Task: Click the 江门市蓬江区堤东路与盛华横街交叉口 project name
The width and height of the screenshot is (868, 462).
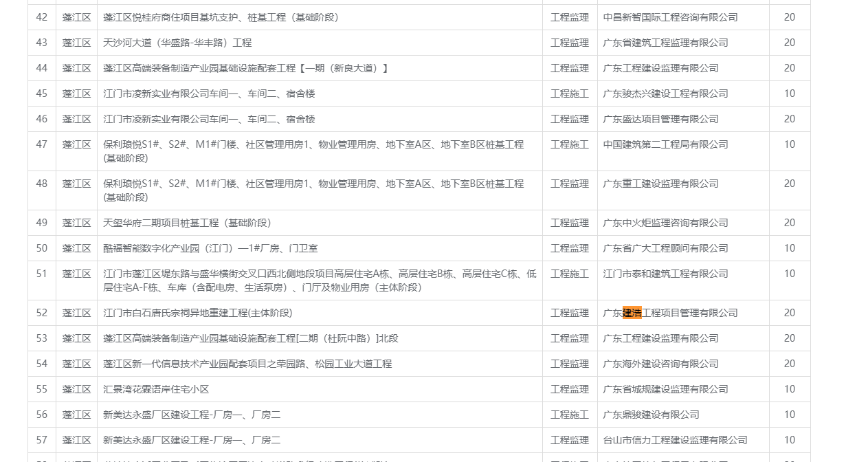Action: 320,280
